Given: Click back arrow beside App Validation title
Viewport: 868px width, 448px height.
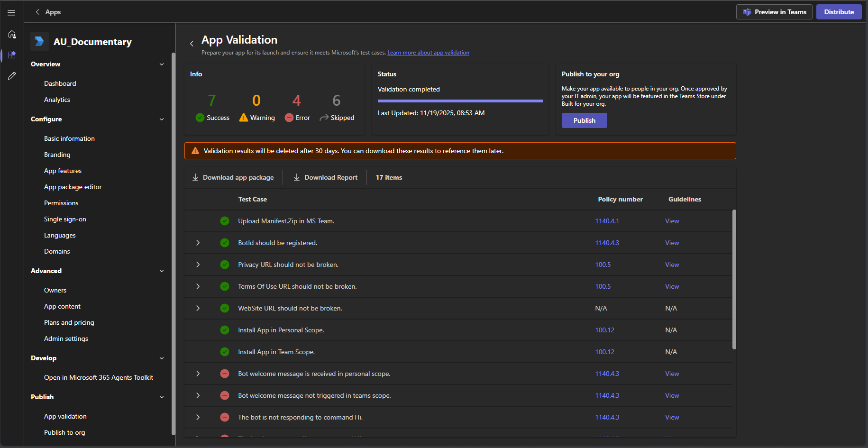Looking at the screenshot, I should tap(192, 44).
